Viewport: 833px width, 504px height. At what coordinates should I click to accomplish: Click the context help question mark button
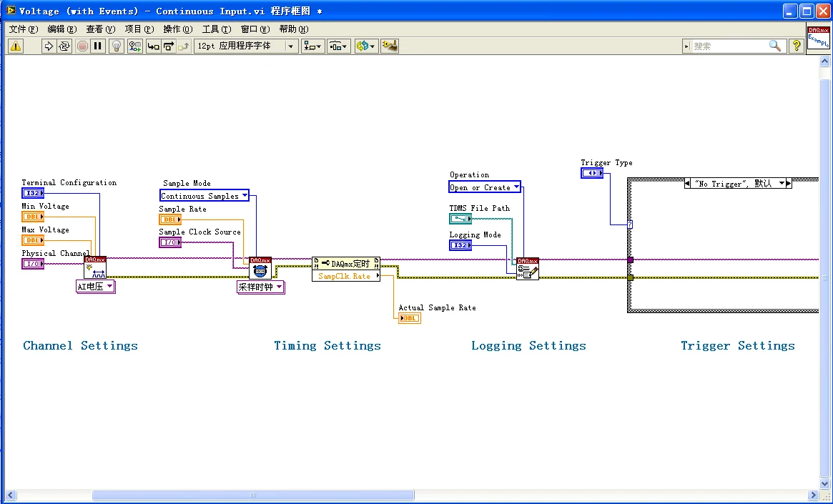[x=797, y=46]
